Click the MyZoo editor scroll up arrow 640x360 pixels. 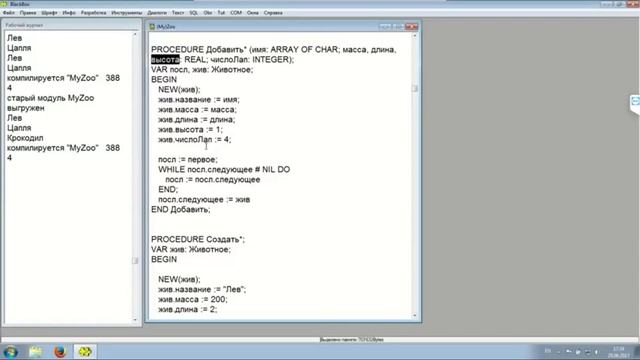(x=415, y=36)
